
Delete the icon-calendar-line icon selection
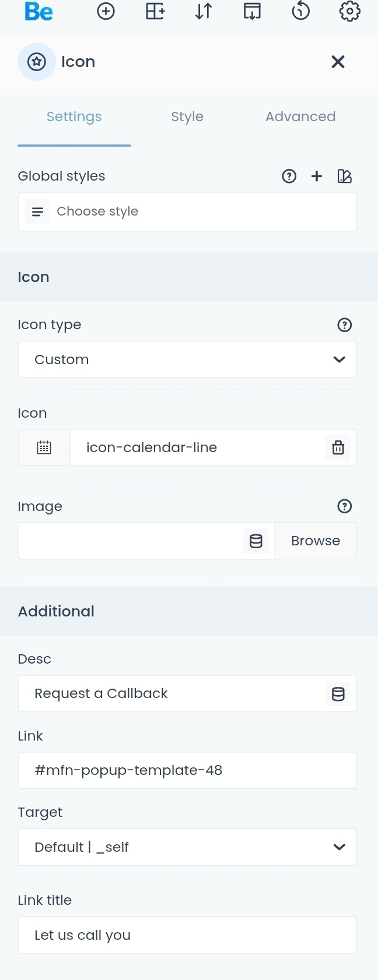click(338, 447)
